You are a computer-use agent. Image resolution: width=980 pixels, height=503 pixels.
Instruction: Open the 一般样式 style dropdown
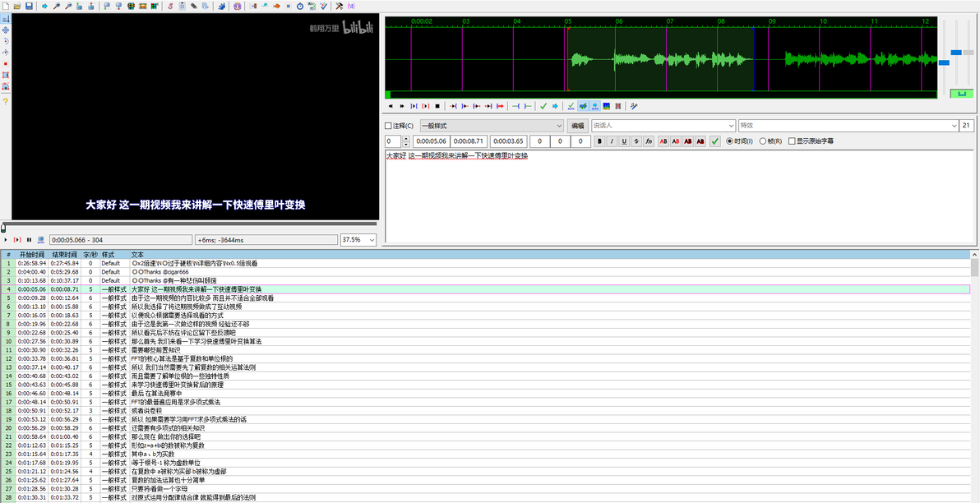coord(492,126)
